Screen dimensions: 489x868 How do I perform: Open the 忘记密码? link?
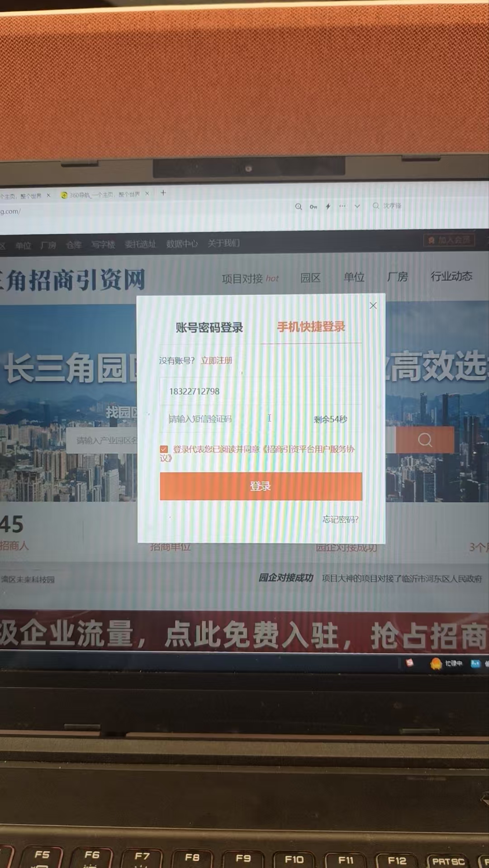[x=340, y=519]
